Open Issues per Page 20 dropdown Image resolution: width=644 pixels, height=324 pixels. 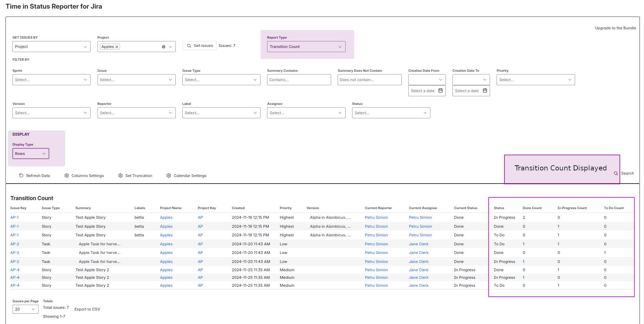pos(25,309)
